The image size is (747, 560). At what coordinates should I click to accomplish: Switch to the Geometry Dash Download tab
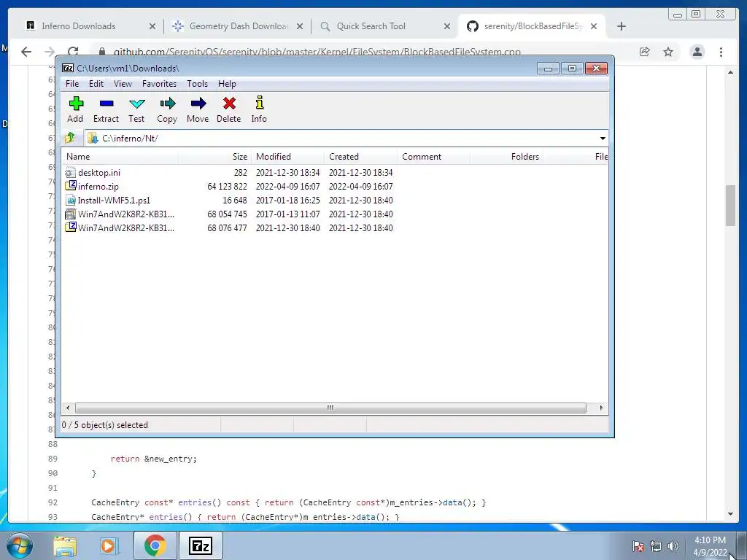tap(239, 26)
